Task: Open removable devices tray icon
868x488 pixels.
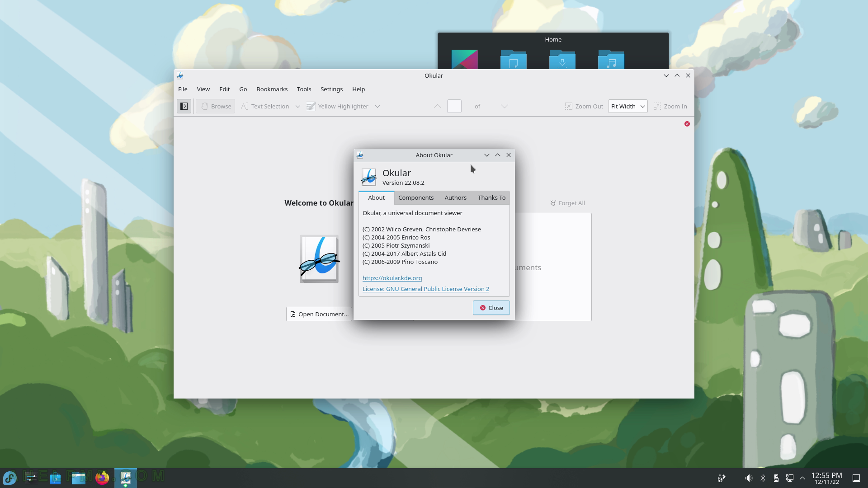Action: tap(776, 478)
